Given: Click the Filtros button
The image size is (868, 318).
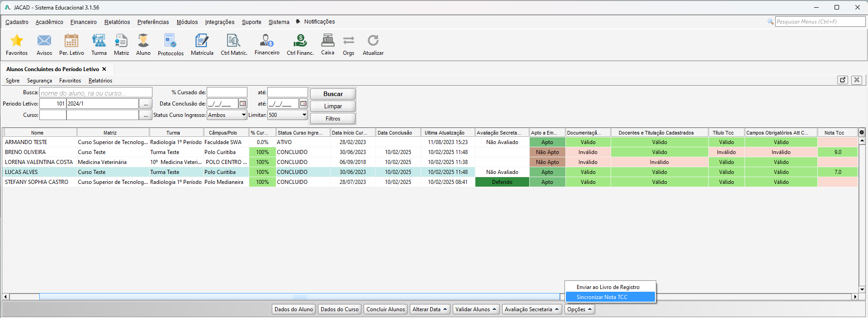Looking at the screenshot, I should (x=333, y=118).
